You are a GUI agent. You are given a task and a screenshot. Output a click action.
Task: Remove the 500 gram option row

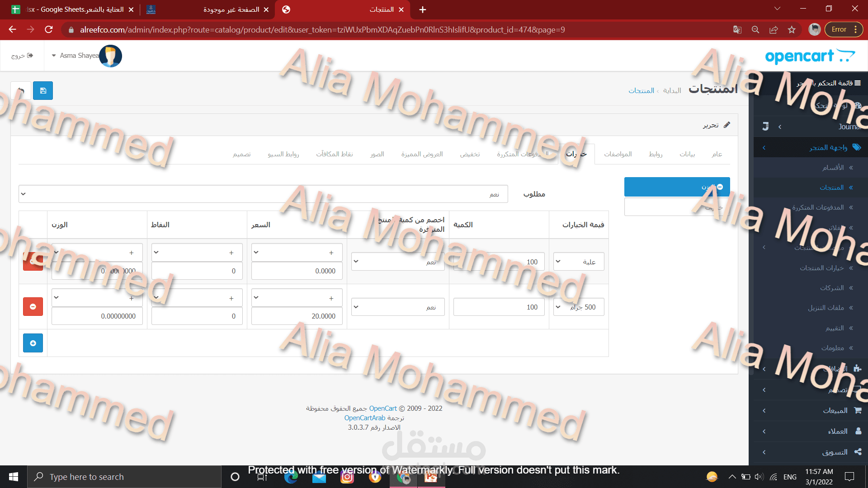[33, 307]
